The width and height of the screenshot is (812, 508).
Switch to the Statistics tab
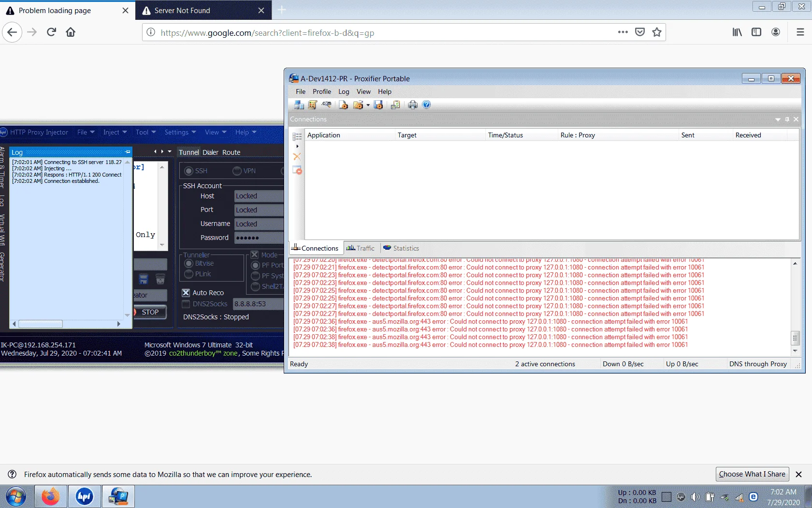point(401,248)
